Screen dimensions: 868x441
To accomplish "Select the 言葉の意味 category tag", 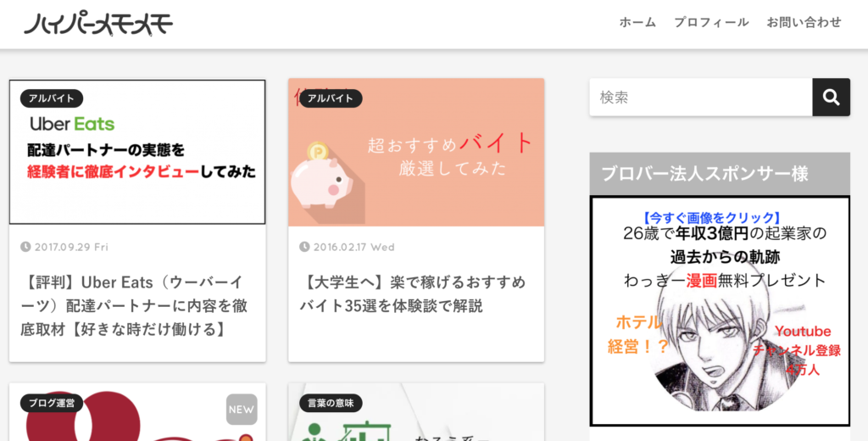I will [331, 404].
